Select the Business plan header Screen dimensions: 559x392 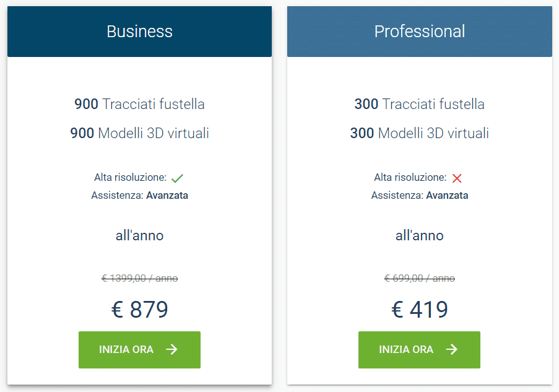pos(139,31)
